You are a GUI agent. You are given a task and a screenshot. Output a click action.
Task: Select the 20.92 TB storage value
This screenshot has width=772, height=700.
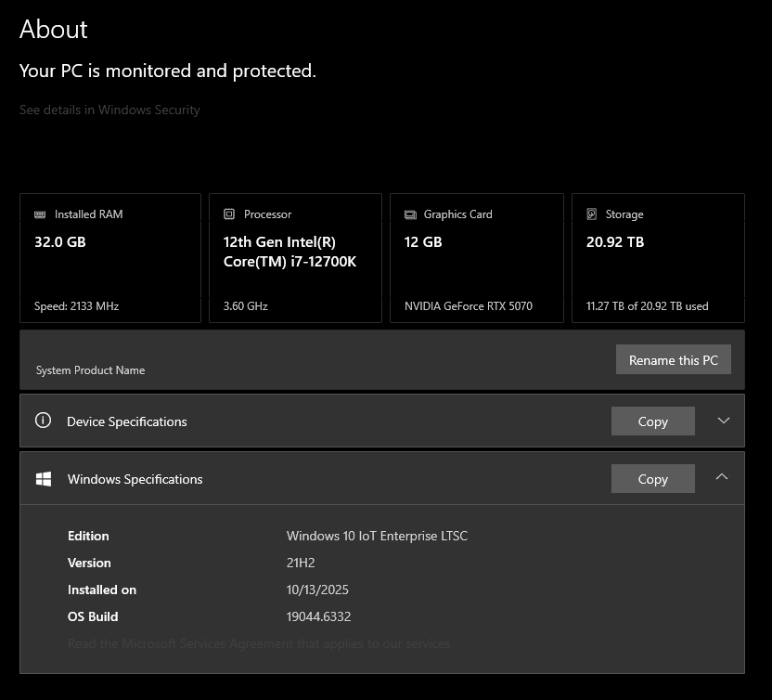tap(615, 242)
